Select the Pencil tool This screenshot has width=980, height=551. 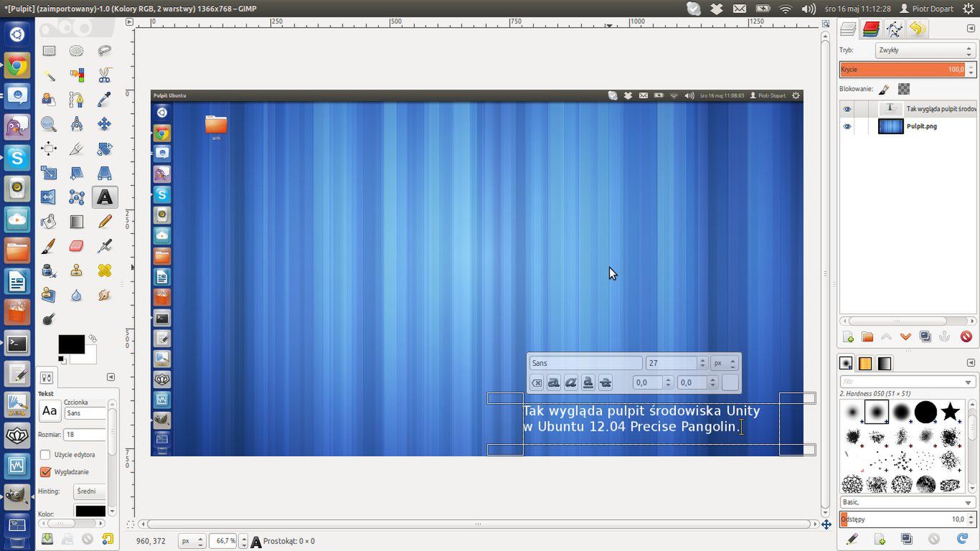click(x=105, y=222)
